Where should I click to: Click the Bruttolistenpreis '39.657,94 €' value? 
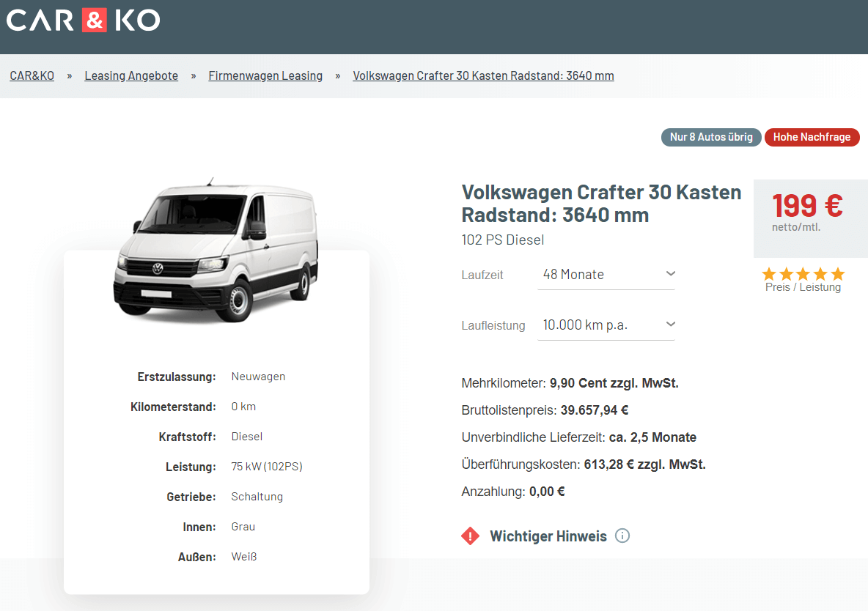tap(595, 410)
